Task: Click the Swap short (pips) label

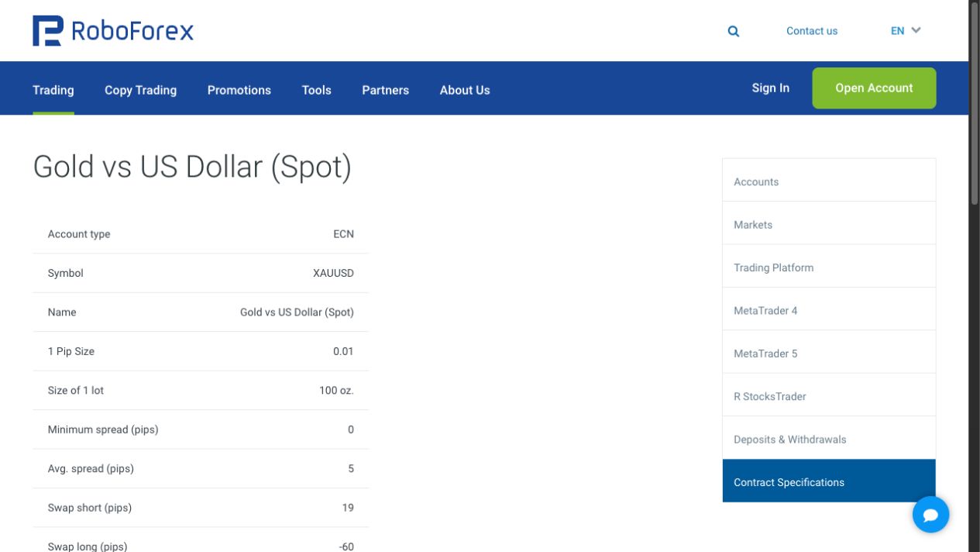Action: (90, 508)
